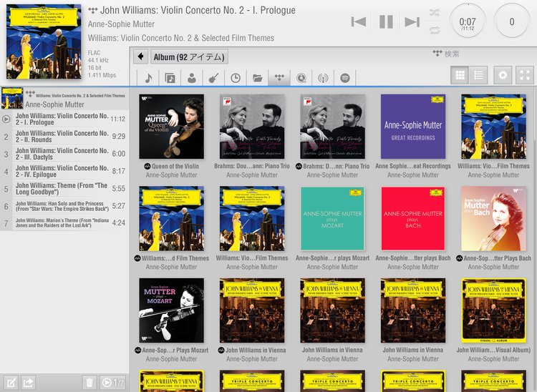Click the share queue icon
Viewport: 537px width, 392px height.
pyautogui.click(x=29, y=383)
